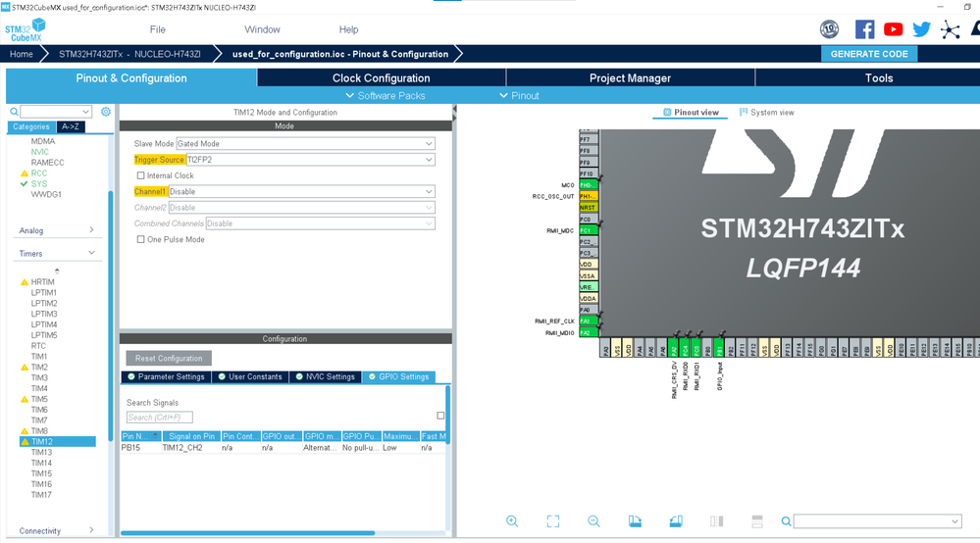Open the peripheral search combo box
This screenshot has height=543, width=980.
point(56,112)
